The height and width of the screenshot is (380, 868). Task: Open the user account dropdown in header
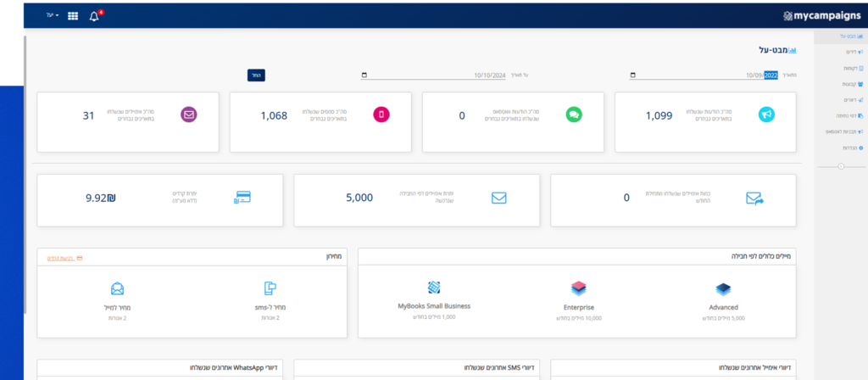[53, 15]
